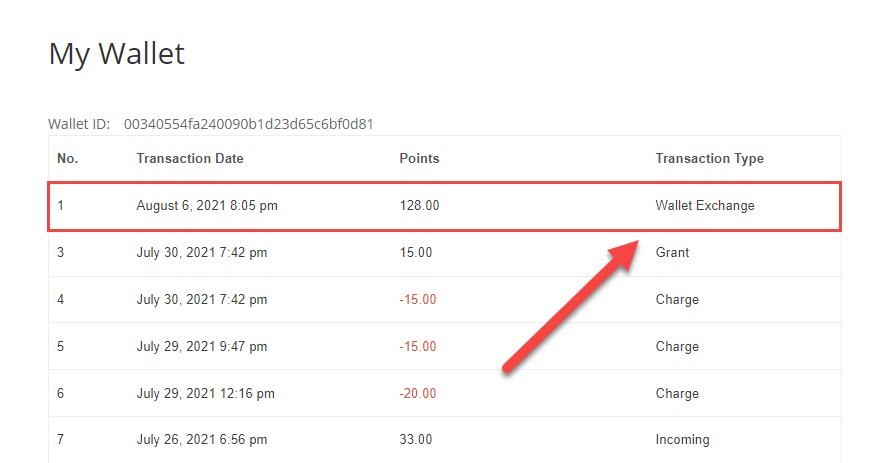Click the No. column header
878x463 pixels.
point(68,158)
